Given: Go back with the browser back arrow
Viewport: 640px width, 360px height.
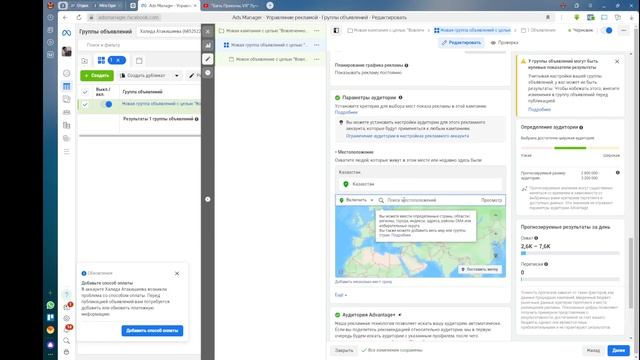Looking at the screenshot, I should click(x=65, y=18).
